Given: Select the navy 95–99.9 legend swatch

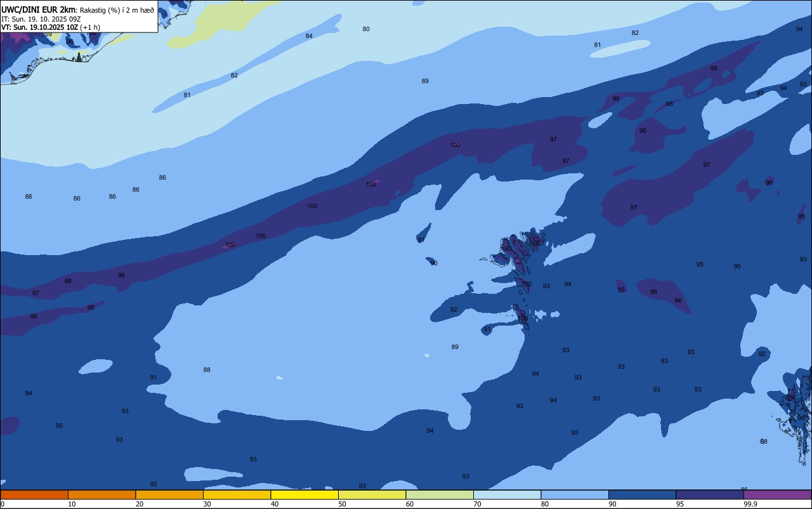Looking at the screenshot, I should (710, 494).
